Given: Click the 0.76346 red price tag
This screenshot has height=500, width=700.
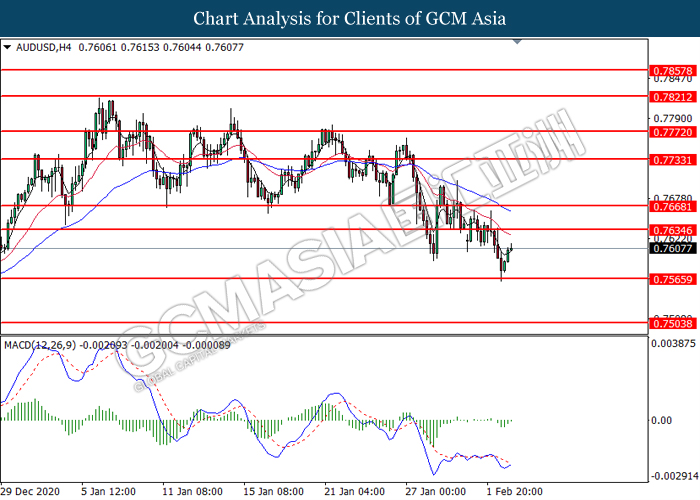Looking at the screenshot, I should pos(673,230).
